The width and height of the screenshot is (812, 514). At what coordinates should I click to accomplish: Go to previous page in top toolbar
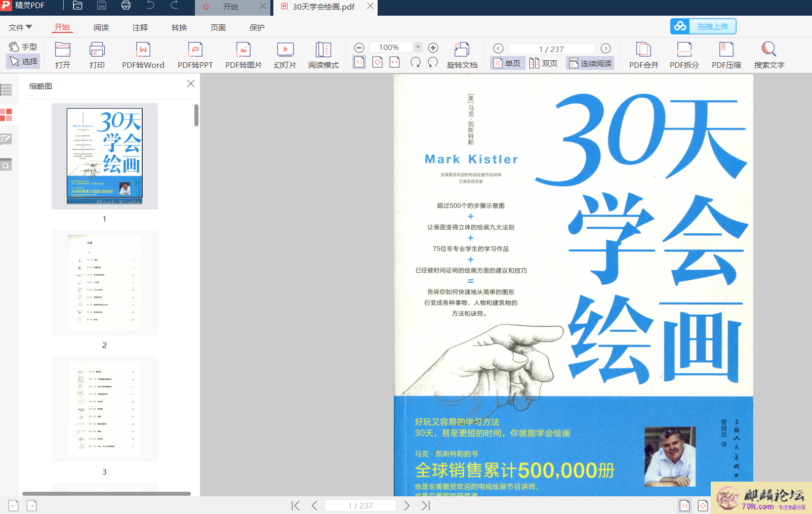tap(498, 49)
